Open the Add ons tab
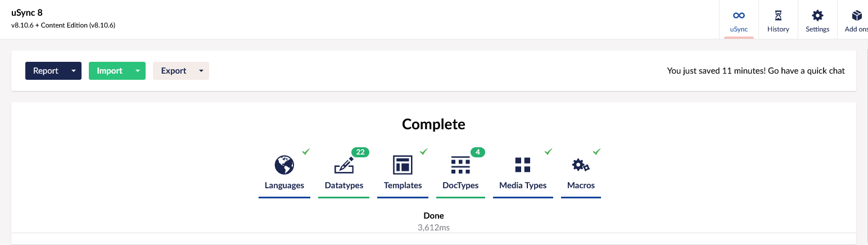Image resolution: width=868 pixels, height=245 pixels. (853, 20)
